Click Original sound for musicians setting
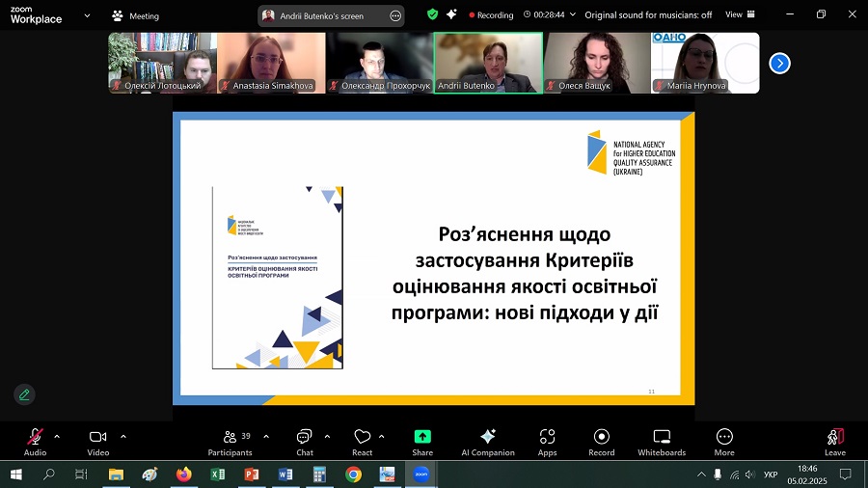This screenshot has width=868, height=488. (x=648, y=14)
